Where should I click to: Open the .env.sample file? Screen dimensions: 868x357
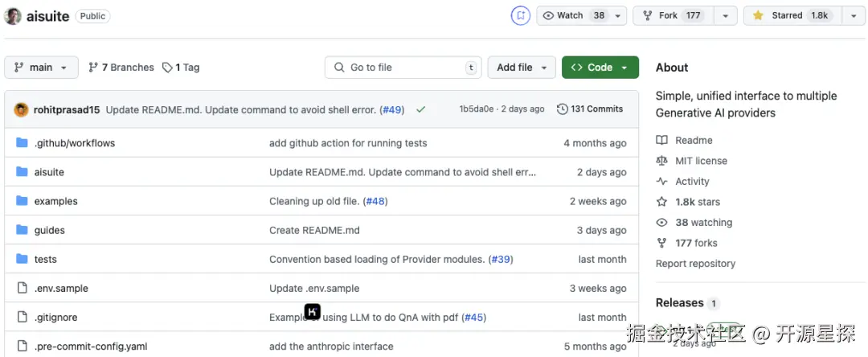point(61,289)
